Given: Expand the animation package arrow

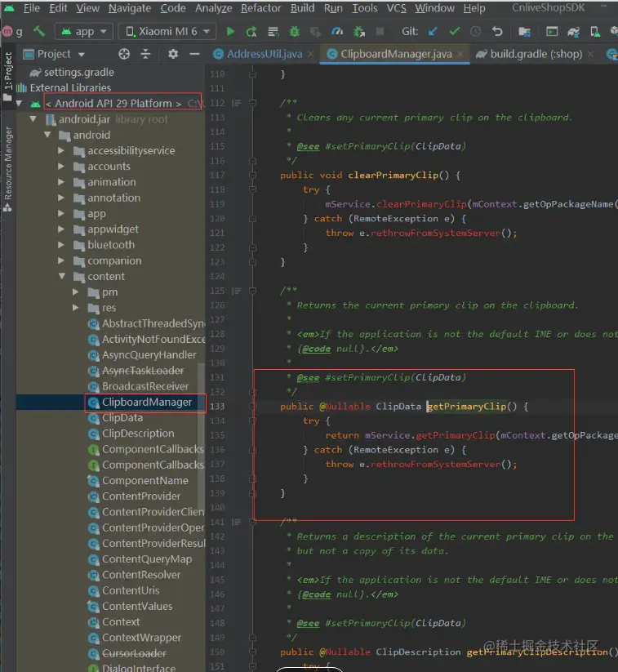Looking at the screenshot, I should click(61, 182).
